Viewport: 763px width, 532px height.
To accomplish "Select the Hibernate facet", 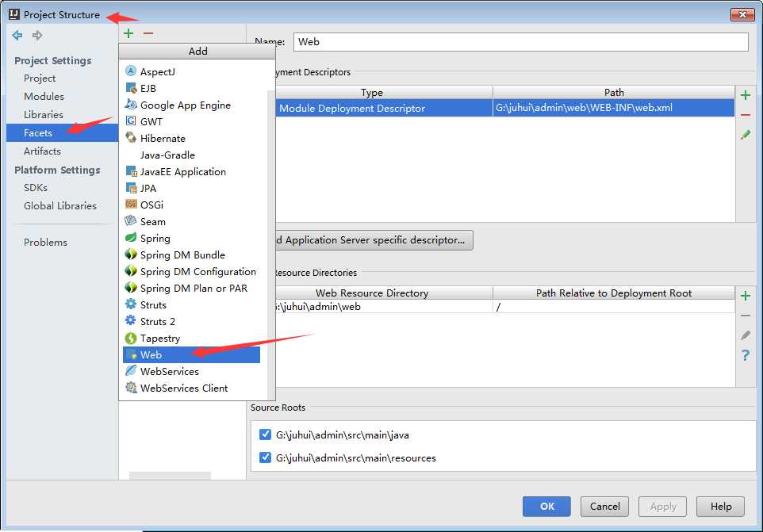I will tap(191, 138).
